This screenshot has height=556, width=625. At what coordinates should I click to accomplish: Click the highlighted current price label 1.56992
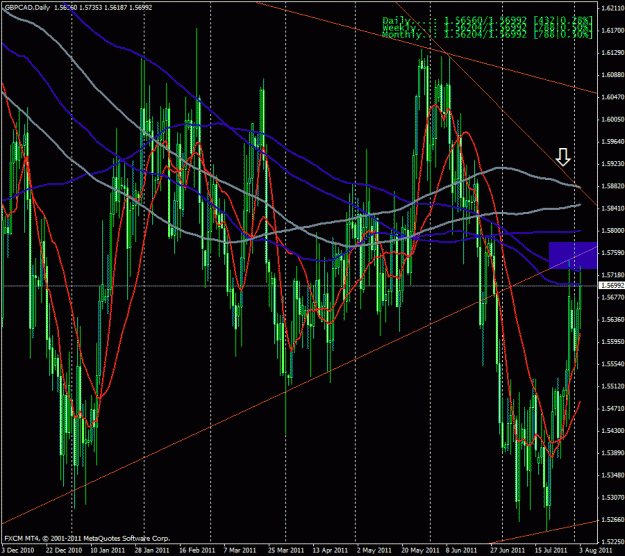tap(612, 286)
